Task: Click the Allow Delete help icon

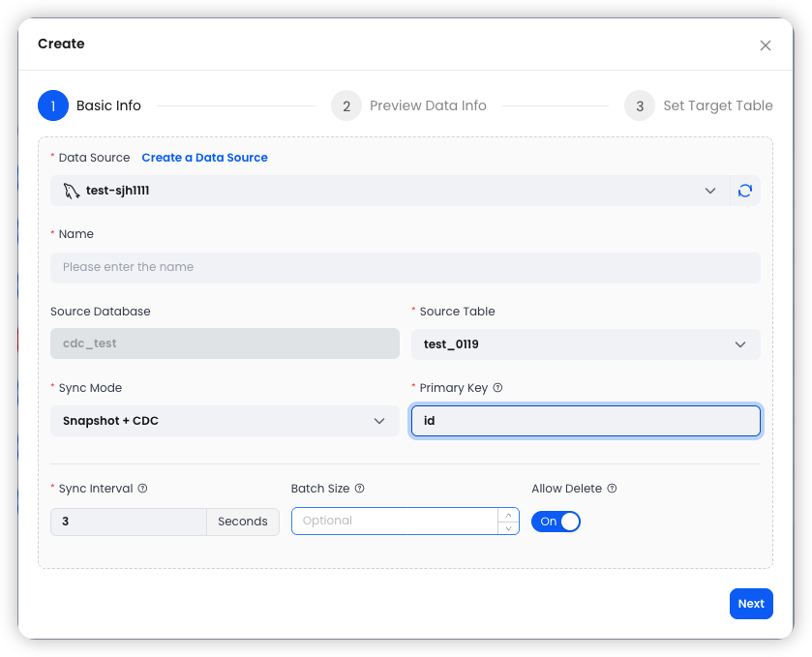Action: [612, 489]
